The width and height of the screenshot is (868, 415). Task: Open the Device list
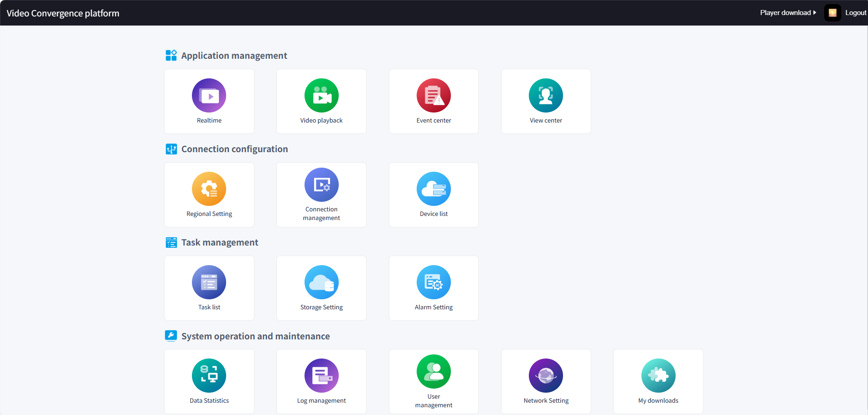pyautogui.click(x=434, y=190)
